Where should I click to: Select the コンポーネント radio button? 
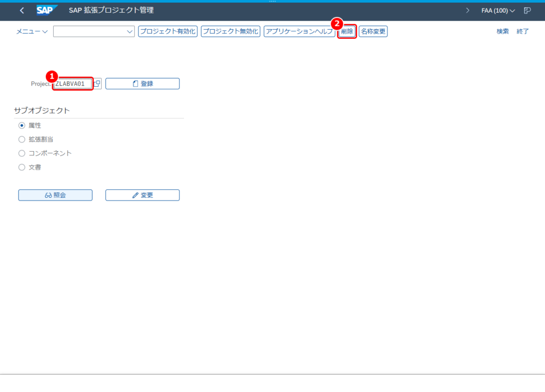point(22,153)
